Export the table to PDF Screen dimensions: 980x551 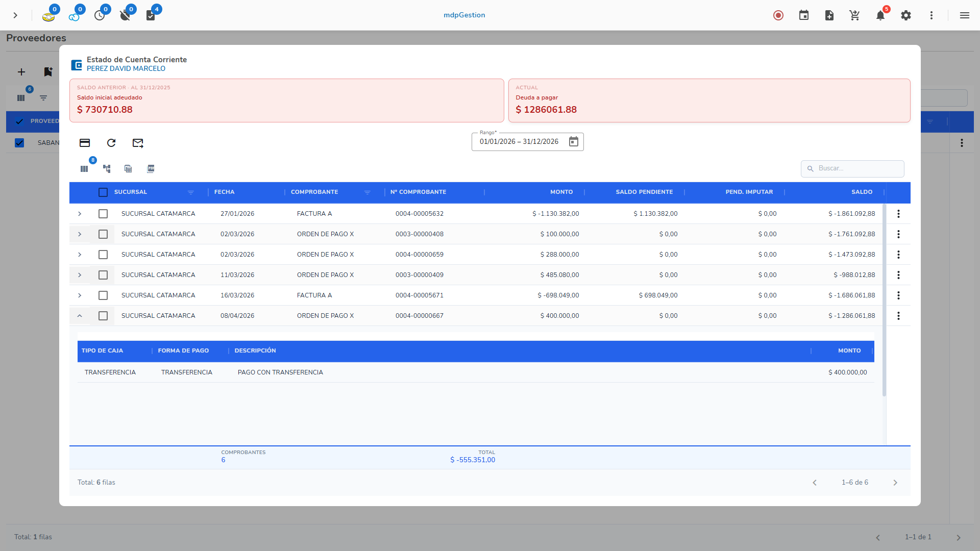(x=151, y=169)
